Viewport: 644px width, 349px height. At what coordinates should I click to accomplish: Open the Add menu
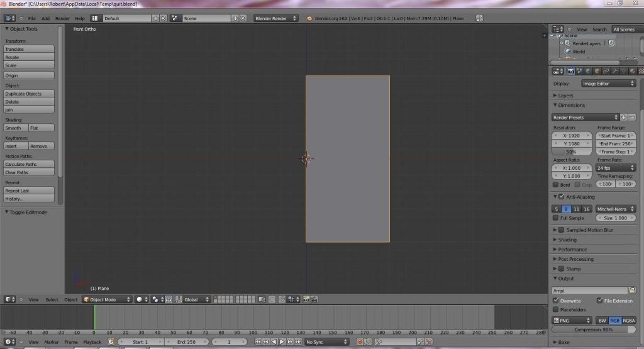click(x=45, y=18)
